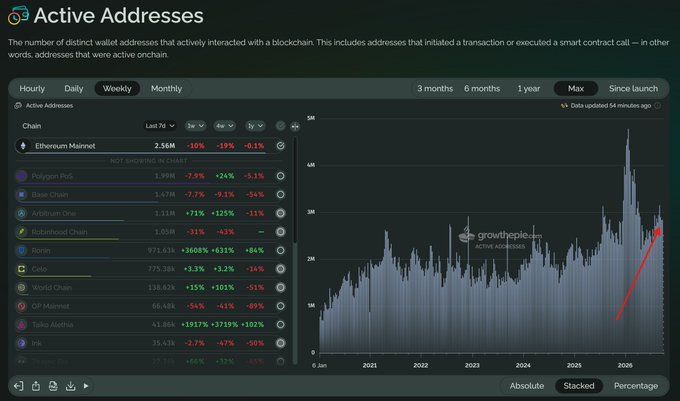This screenshot has height=401, width=680.
Task: Click the 2026 x-axis label
Action: (x=625, y=365)
